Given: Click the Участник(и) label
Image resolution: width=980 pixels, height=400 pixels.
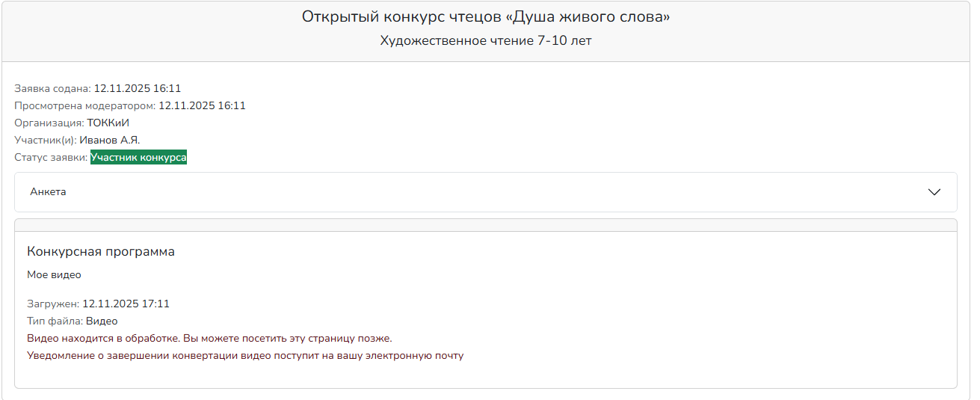Looking at the screenshot, I should [x=45, y=140].
